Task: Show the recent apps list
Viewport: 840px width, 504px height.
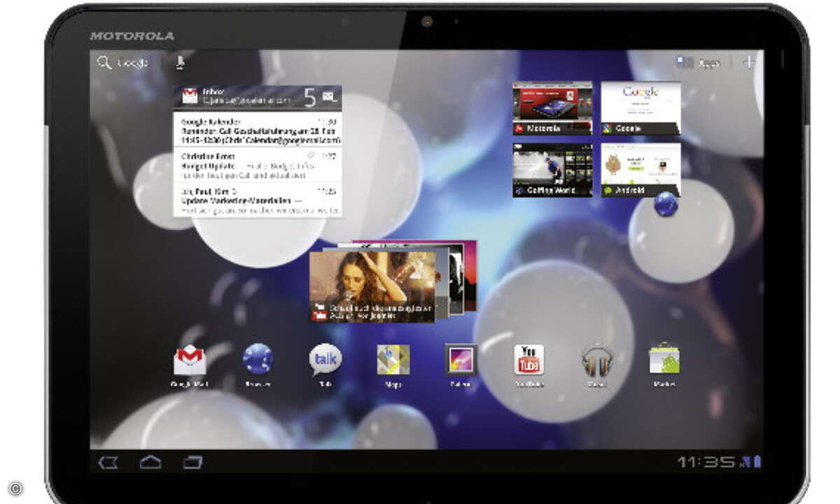Action: tap(192, 463)
